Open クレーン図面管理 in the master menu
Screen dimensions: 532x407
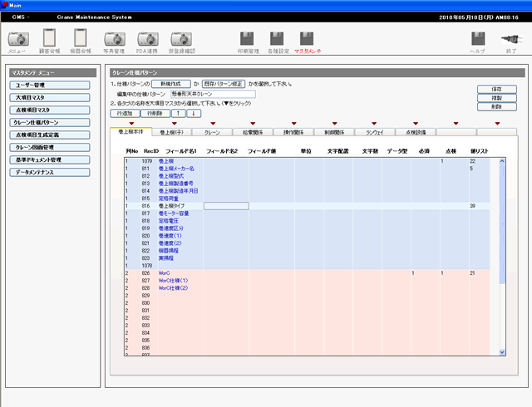point(50,148)
